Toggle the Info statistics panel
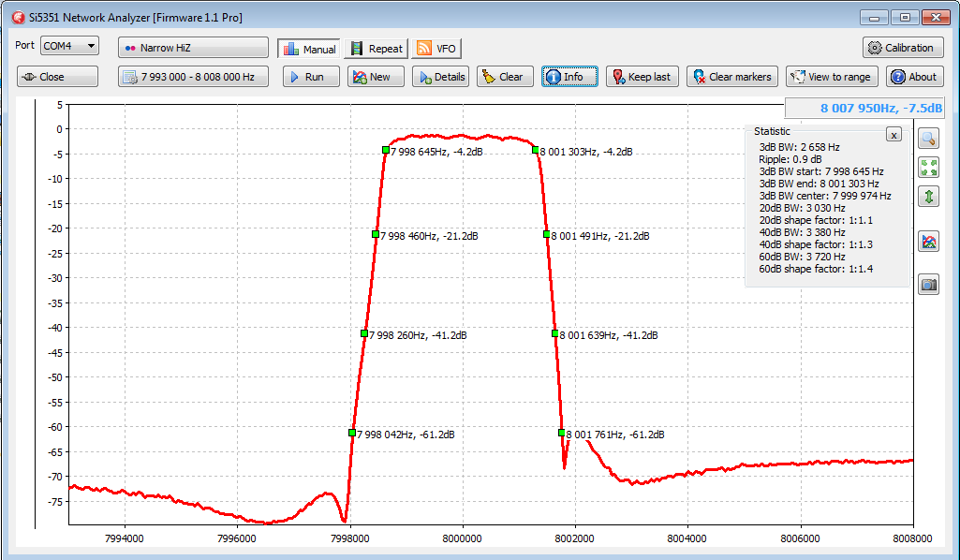 click(x=569, y=77)
